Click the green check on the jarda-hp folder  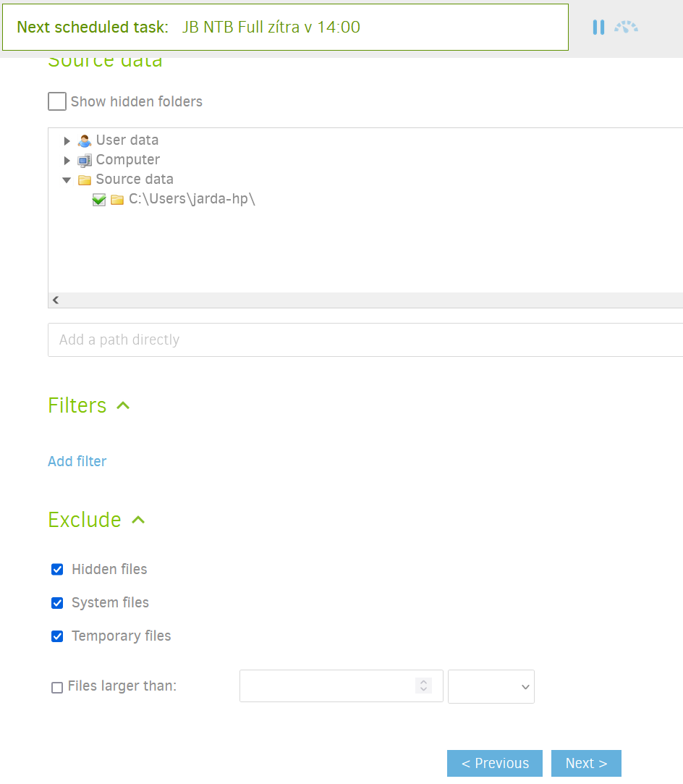click(99, 199)
